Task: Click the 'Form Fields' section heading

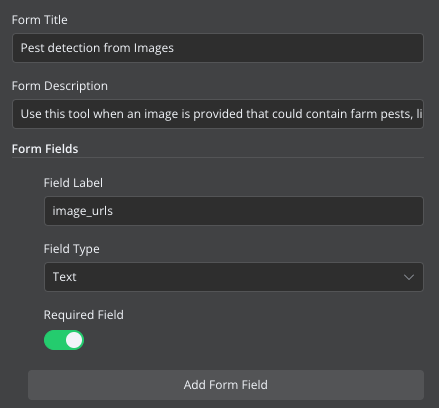Action: click(x=45, y=149)
